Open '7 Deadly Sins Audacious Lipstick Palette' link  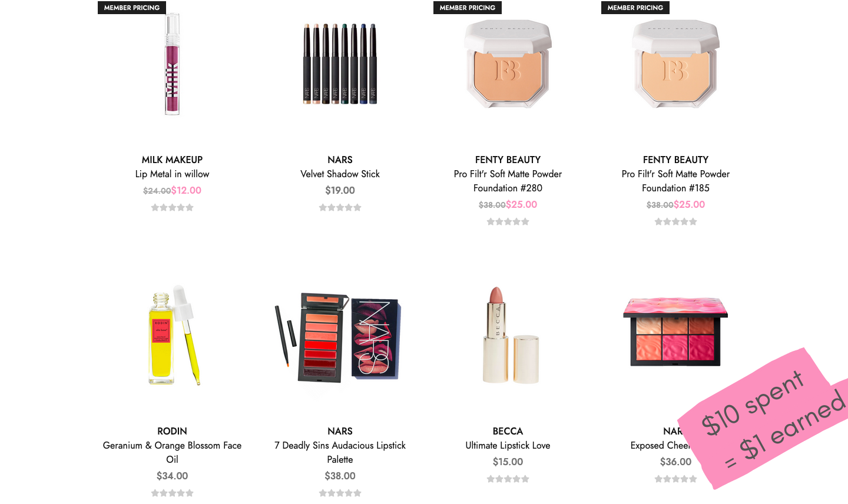[x=340, y=452]
